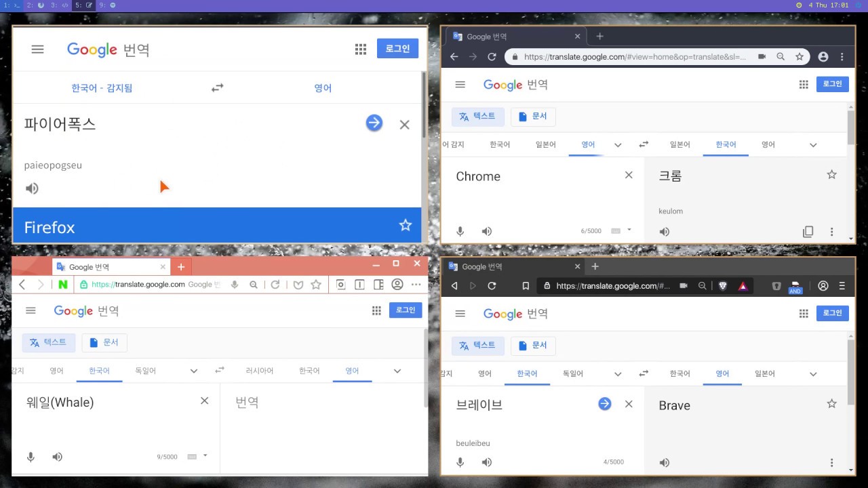Reload page in the Whale window
The height and width of the screenshot is (488, 868).
[x=275, y=285]
